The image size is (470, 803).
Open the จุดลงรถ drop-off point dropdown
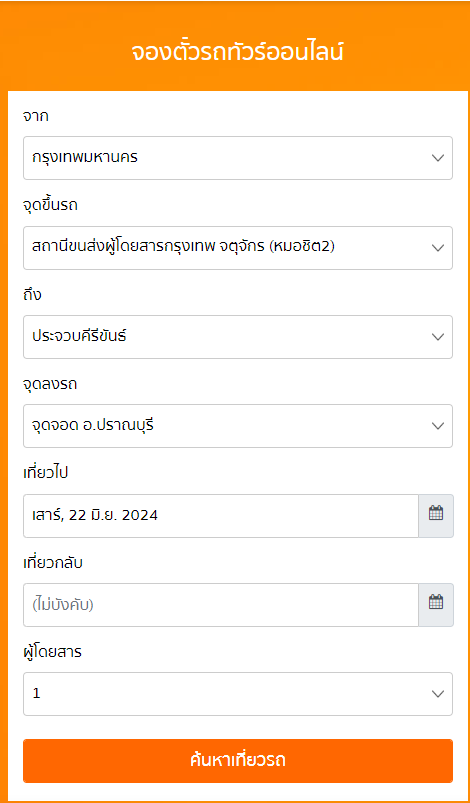coord(238,426)
